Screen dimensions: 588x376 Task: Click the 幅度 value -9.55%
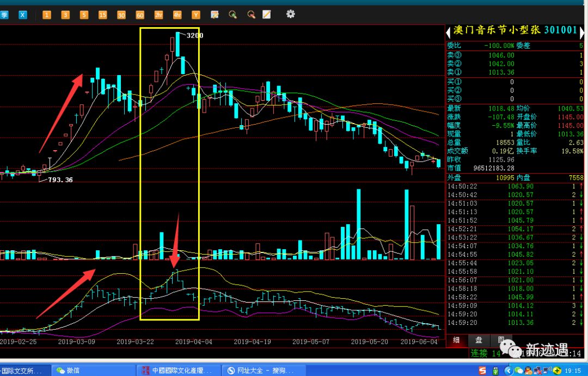coord(503,126)
